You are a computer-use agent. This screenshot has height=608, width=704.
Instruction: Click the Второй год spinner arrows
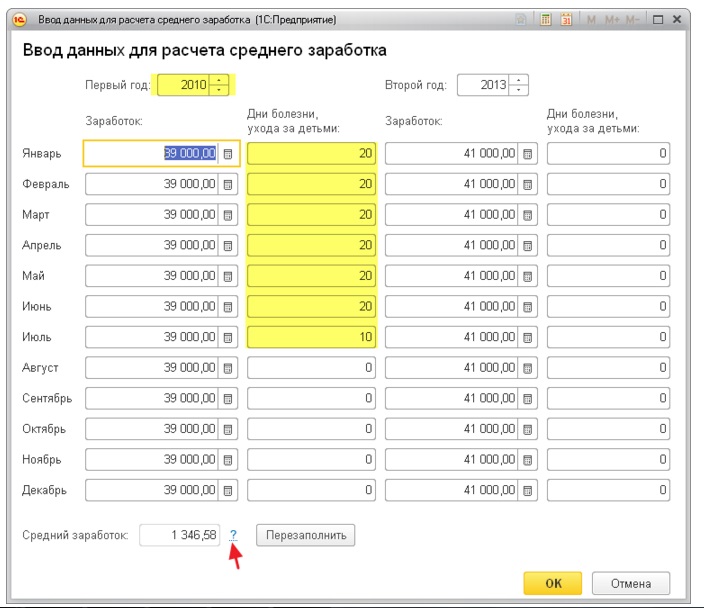tap(519, 85)
